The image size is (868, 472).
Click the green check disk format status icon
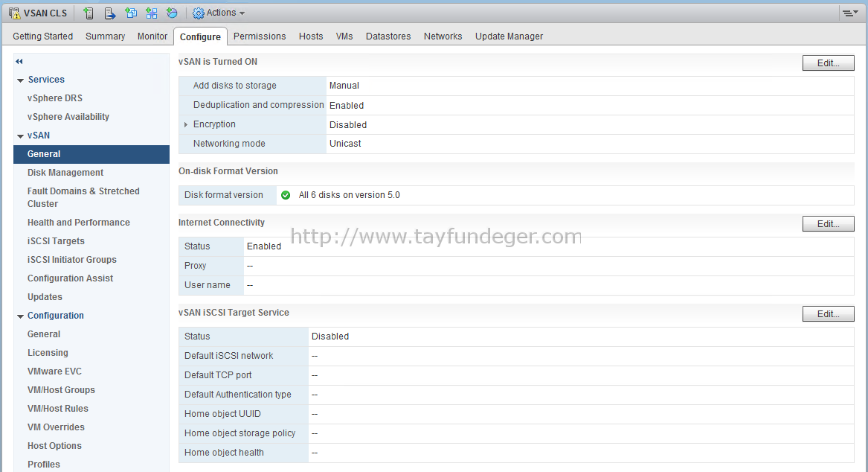point(286,195)
